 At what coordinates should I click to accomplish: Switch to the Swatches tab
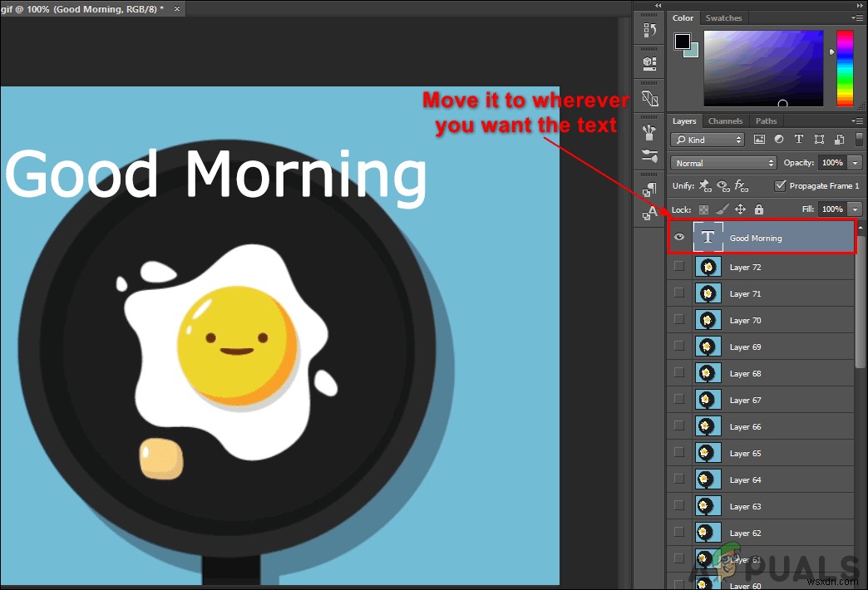pos(723,17)
